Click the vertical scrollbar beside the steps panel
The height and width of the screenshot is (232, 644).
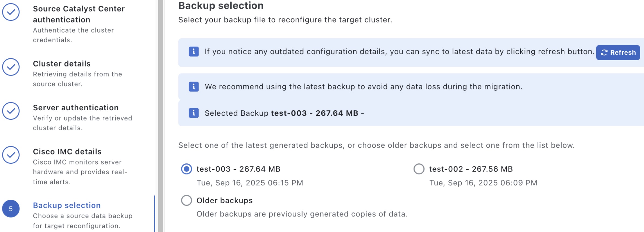pos(161,116)
